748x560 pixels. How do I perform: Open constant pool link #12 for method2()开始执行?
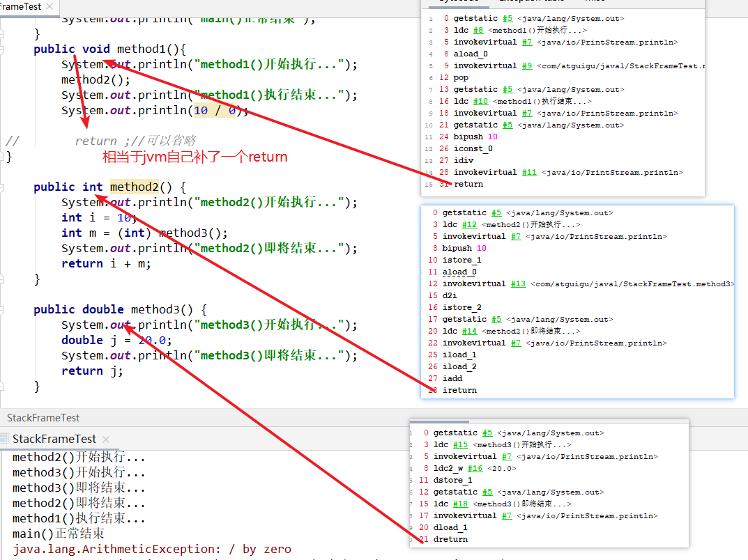coord(469,224)
